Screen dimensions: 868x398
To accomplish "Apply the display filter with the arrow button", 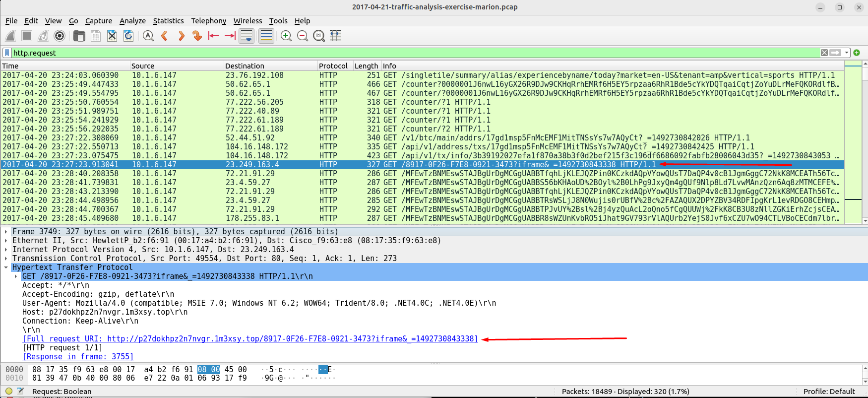I will pyautogui.click(x=836, y=53).
